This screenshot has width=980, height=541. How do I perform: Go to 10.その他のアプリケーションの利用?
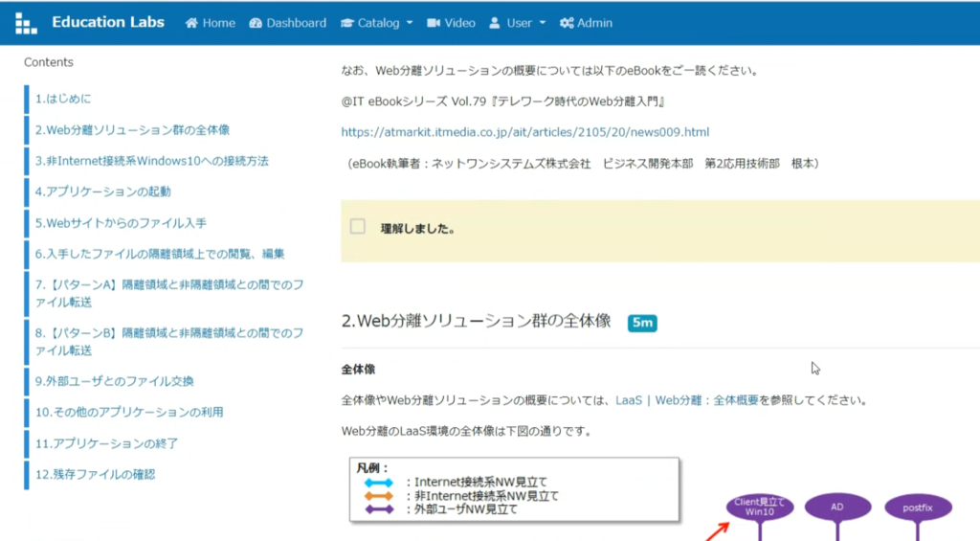(129, 412)
